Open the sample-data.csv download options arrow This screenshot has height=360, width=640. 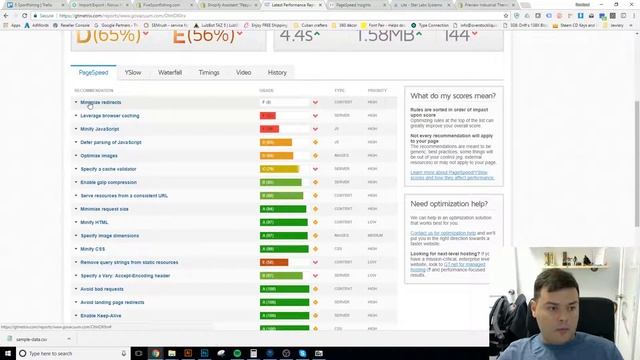(x=69, y=339)
